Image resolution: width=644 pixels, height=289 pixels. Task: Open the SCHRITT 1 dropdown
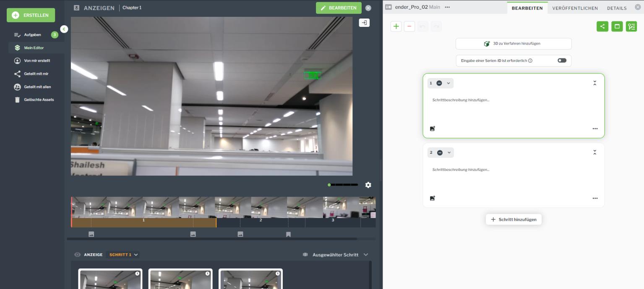pyautogui.click(x=124, y=255)
